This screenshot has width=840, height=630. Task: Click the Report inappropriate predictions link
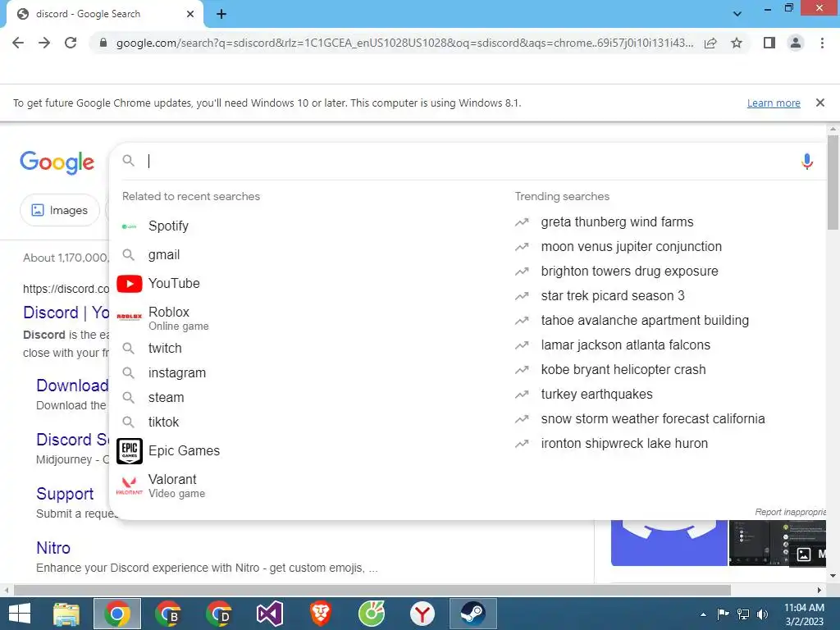790,512
